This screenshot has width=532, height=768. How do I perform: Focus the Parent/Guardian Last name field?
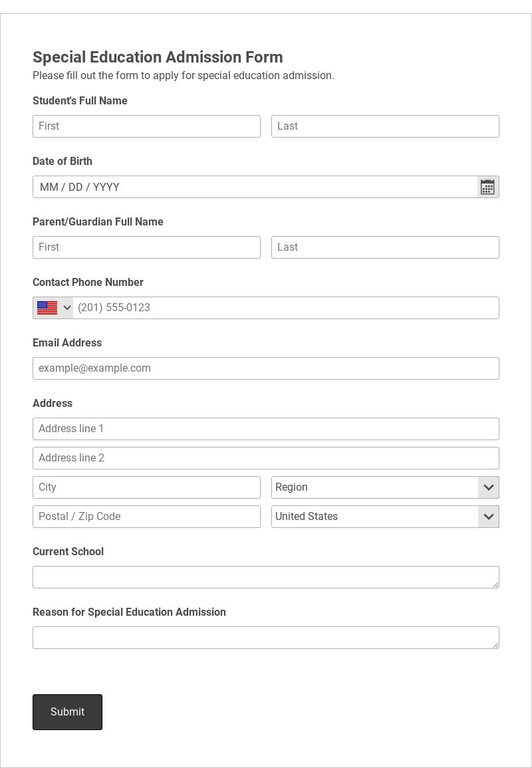pyautogui.click(x=385, y=247)
